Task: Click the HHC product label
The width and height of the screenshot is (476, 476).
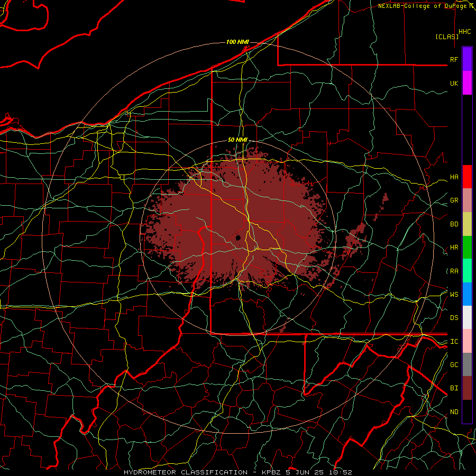Action: tap(464, 32)
